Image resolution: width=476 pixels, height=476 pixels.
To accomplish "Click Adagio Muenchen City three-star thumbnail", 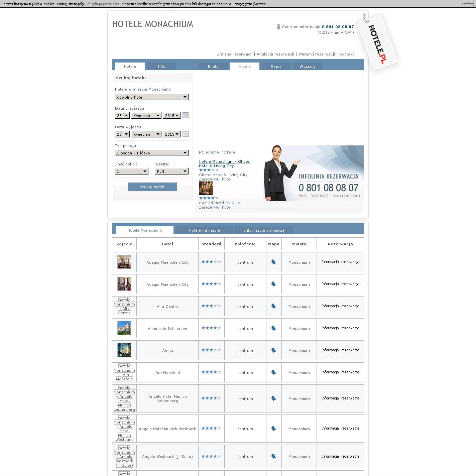I will point(124,262).
